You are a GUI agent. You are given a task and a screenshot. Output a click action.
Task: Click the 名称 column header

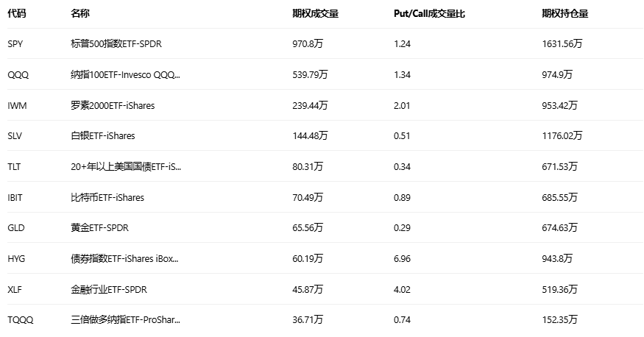[80, 13]
